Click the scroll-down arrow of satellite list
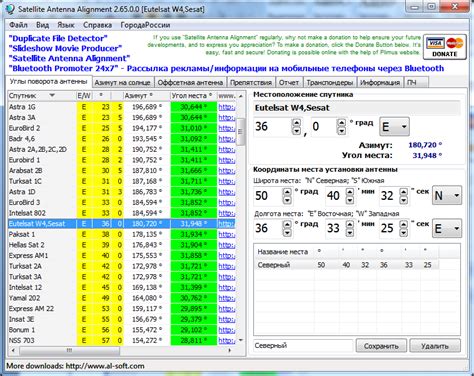 [x=241, y=340]
